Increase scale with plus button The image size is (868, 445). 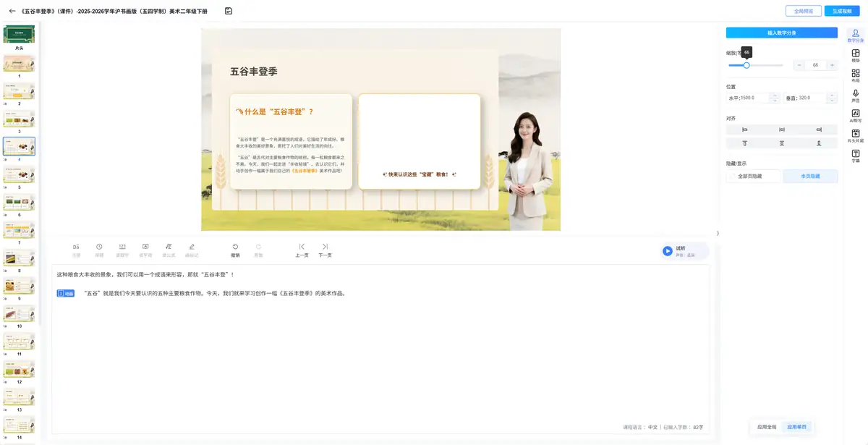pyautogui.click(x=832, y=65)
